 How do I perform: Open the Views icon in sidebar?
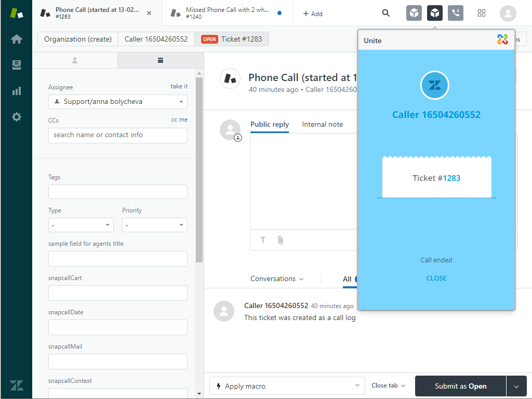pyautogui.click(x=17, y=65)
